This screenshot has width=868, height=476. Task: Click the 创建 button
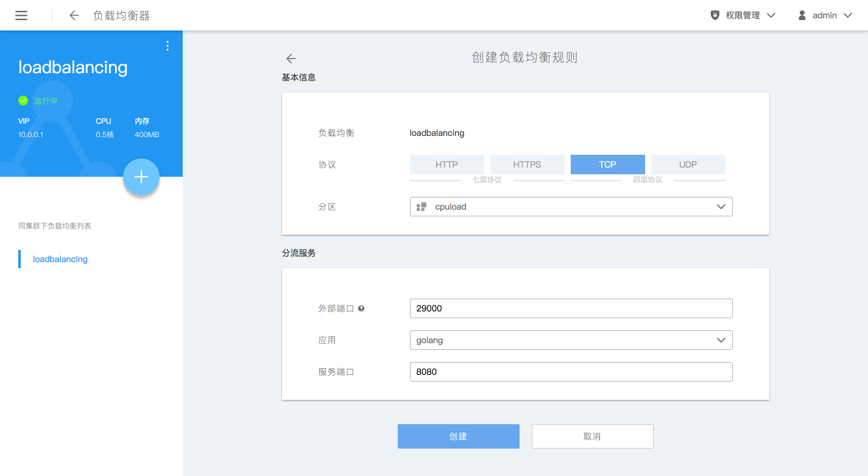coord(458,436)
